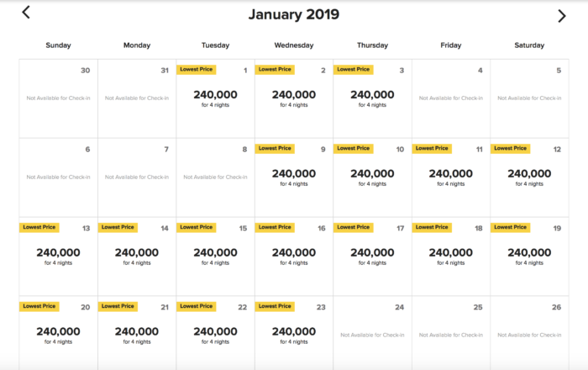
Task: Click January 16 lowest price cell
Action: coord(294,256)
